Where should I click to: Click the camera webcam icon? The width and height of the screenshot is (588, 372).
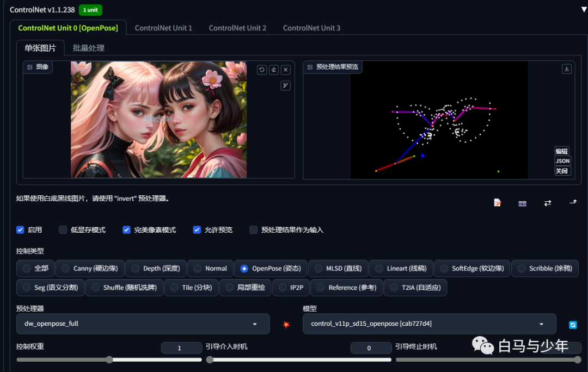click(x=522, y=203)
